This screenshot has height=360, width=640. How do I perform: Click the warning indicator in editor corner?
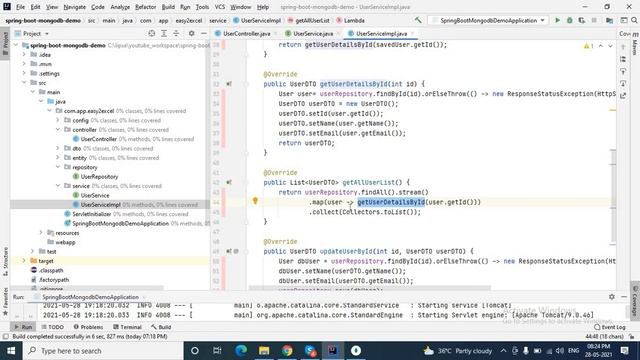coord(588,46)
